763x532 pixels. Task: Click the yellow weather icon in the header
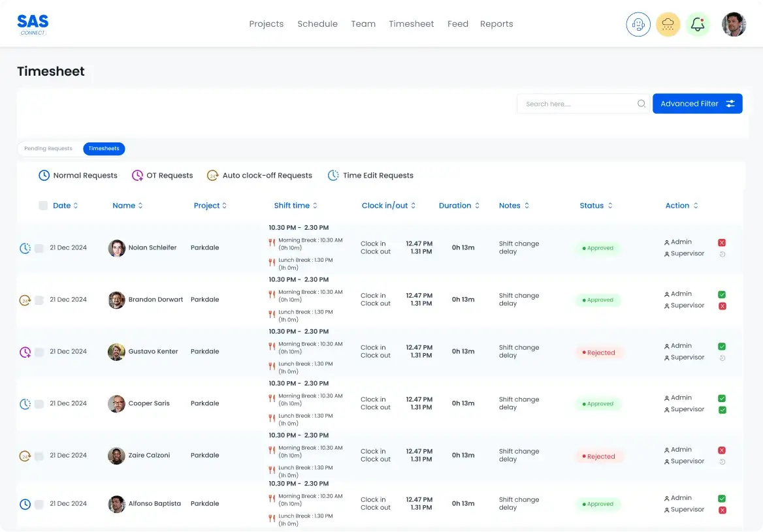pos(668,24)
